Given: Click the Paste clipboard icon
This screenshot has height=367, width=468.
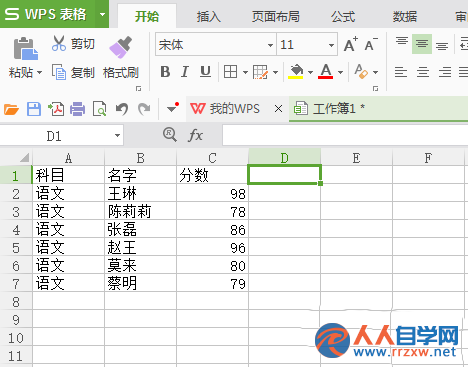Looking at the screenshot, I should click(26, 48).
